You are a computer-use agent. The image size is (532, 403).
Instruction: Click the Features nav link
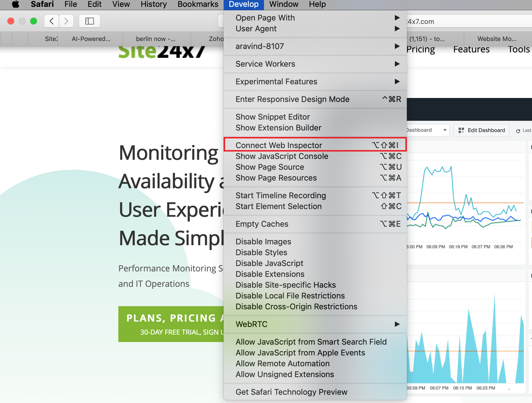tap(471, 49)
